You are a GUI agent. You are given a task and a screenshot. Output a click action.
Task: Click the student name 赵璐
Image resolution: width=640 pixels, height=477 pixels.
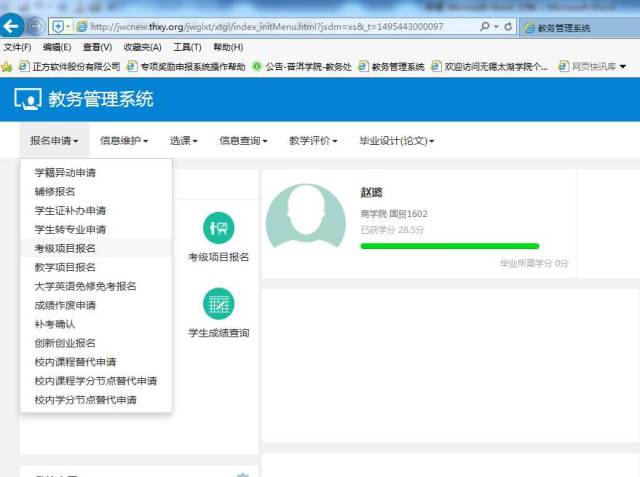tap(371, 193)
